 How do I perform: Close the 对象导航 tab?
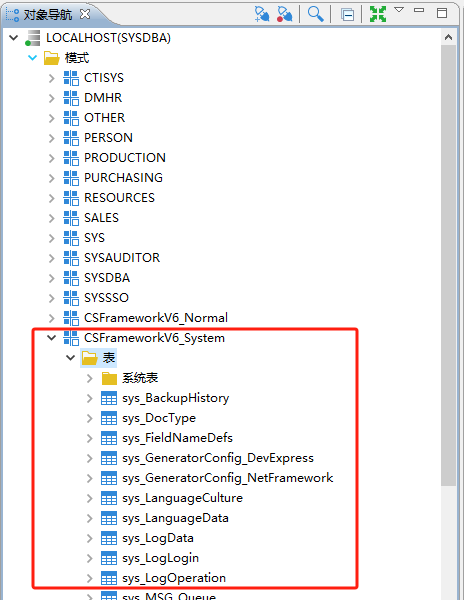pyautogui.click(x=85, y=14)
